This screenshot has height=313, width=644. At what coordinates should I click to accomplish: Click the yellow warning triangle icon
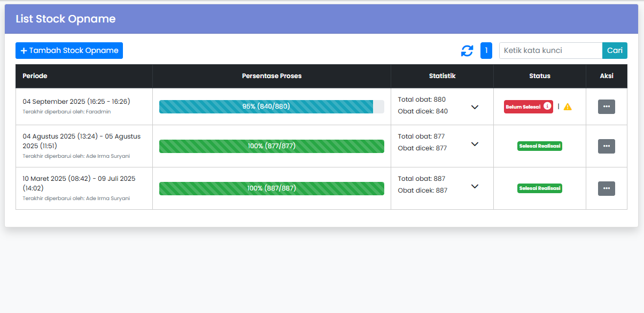click(x=568, y=106)
